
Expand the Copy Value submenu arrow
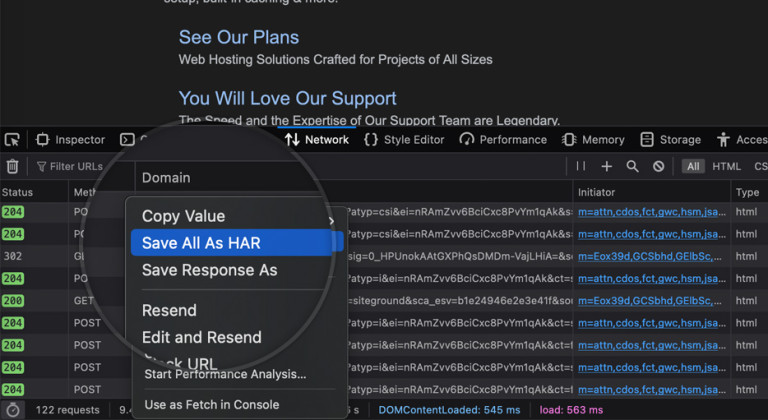[332, 221]
